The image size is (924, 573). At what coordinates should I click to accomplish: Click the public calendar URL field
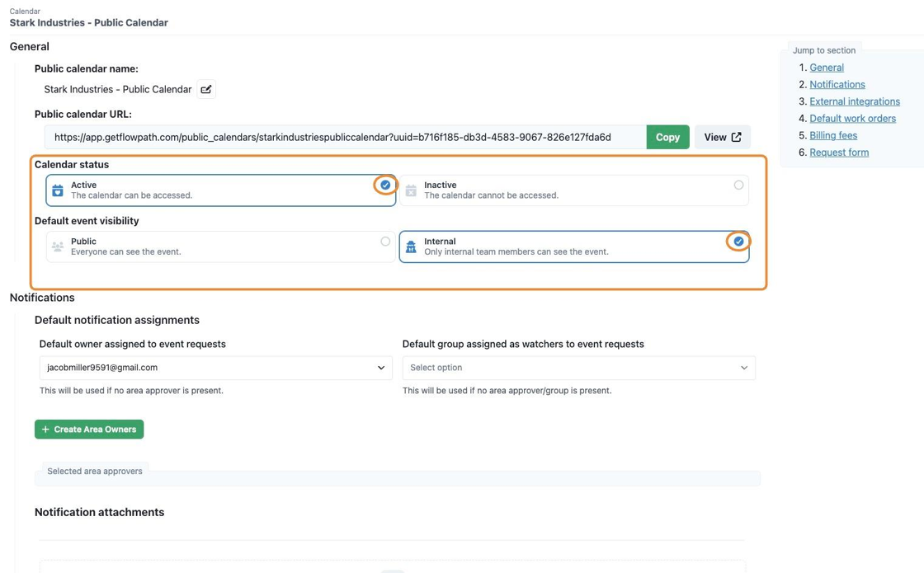(346, 137)
